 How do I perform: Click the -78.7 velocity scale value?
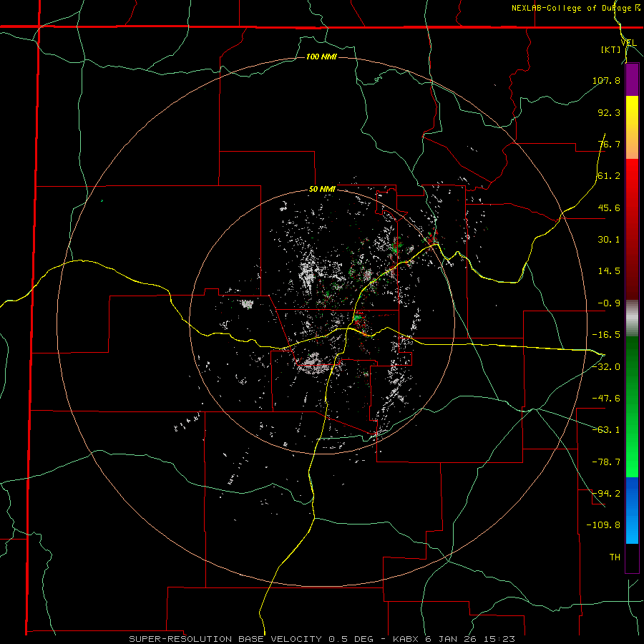(606, 462)
